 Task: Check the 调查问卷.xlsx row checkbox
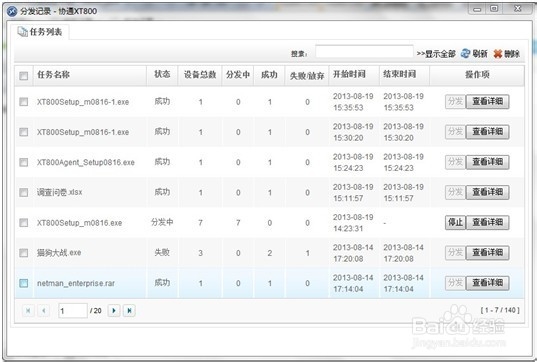click(x=24, y=192)
